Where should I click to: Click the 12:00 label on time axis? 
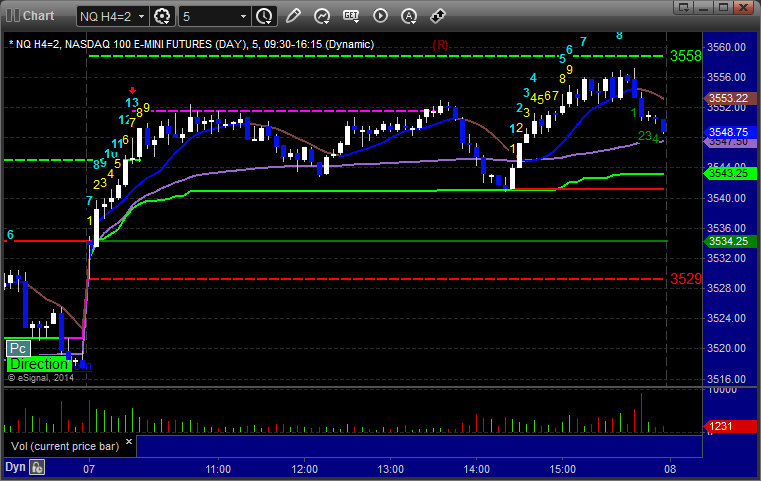(304, 469)
